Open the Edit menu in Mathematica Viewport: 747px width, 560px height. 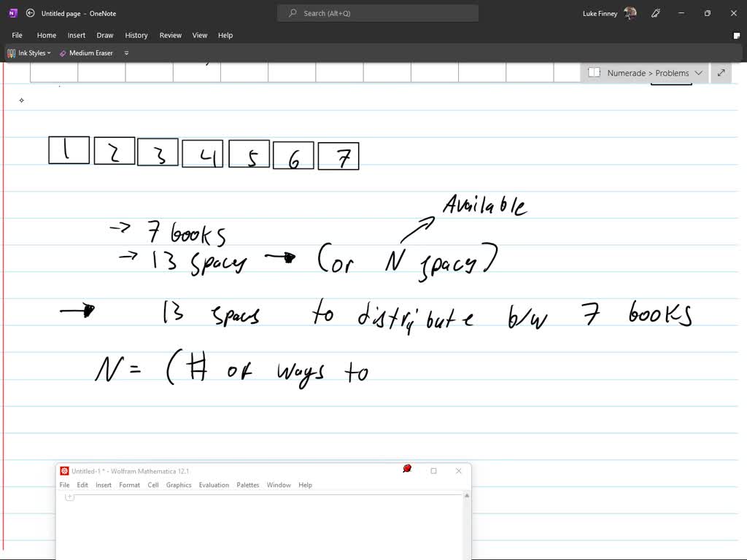[x=82, y=485]
